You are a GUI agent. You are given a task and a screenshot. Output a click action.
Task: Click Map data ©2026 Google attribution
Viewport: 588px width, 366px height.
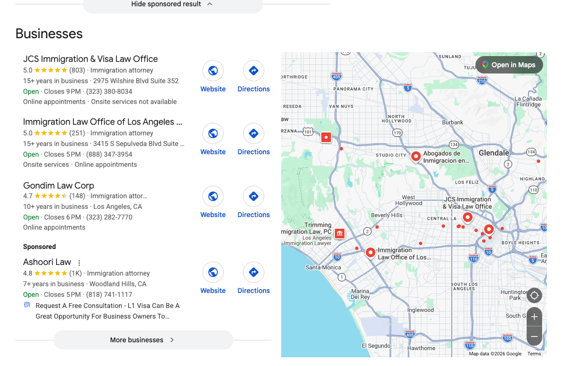[495, 354]
